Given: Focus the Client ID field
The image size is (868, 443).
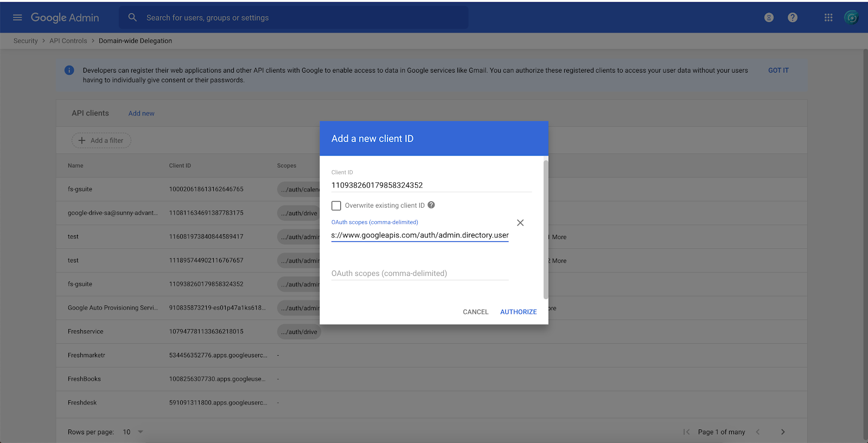Looking at the screenshot, I should pos(431,185).
